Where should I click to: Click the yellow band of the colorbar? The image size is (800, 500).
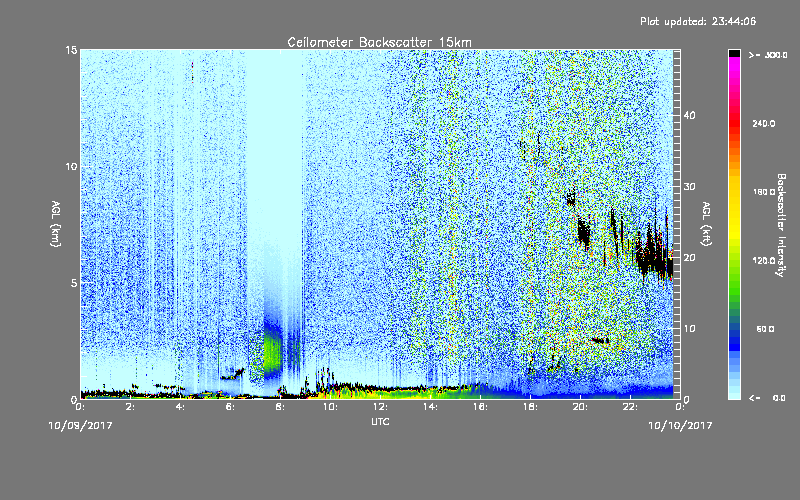[x=734, y=207]
